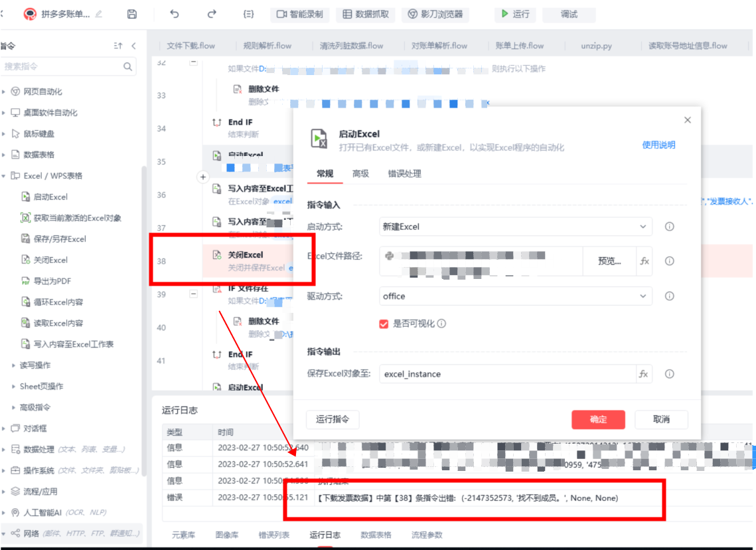
Task: Click the undo arrow icon
Action: (175, 14)
